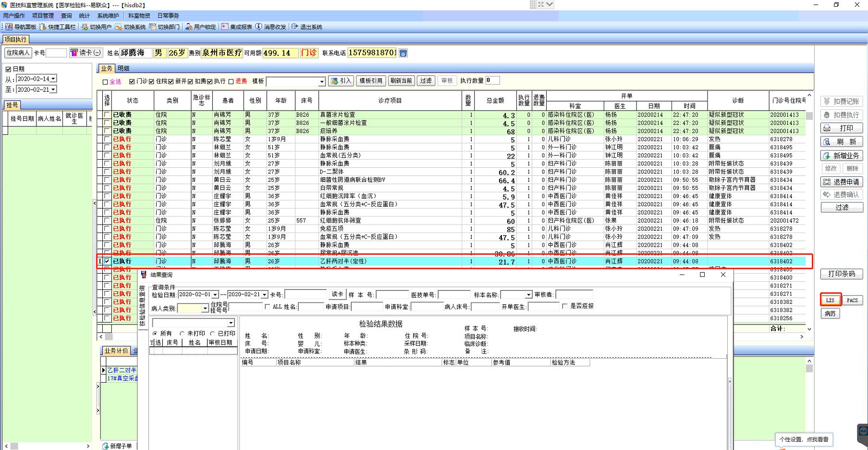Click the 病历 medical record button
868x450 pixels.
tap(831, 313)
